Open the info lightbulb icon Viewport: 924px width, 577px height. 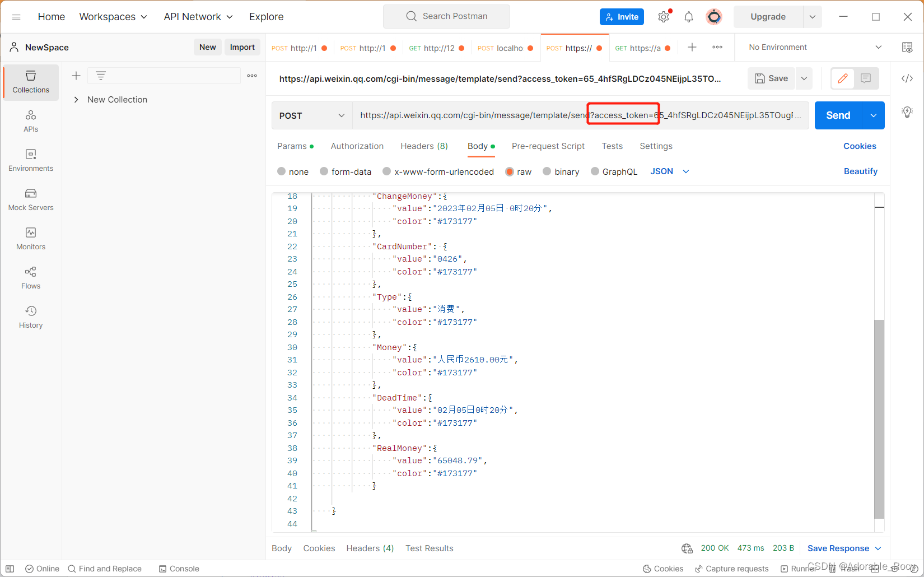point(907,111)
